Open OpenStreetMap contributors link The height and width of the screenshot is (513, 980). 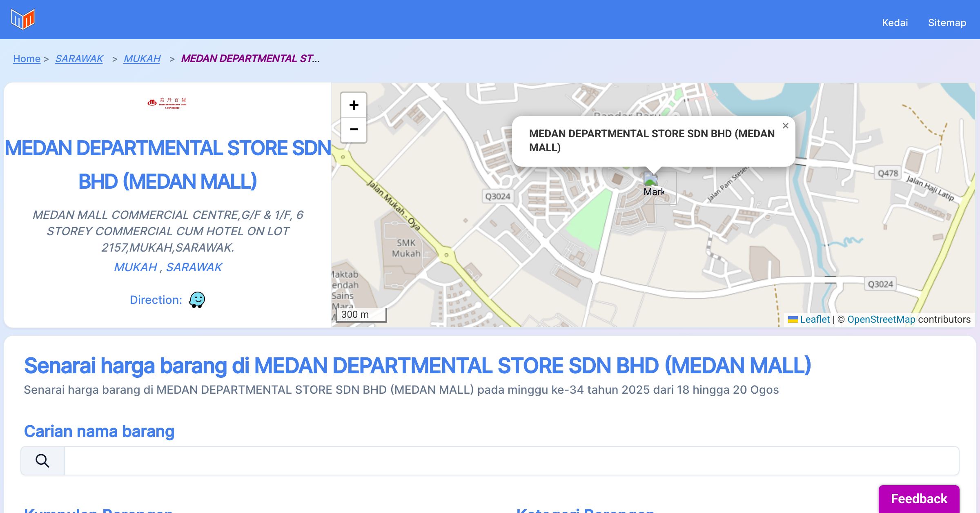click(x=881, y=319)
